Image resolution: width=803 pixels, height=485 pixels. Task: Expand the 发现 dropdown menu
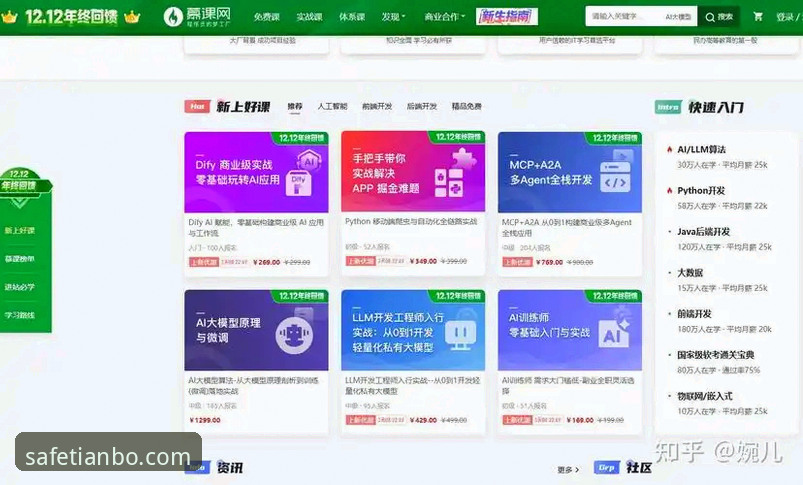coord(393,17)
